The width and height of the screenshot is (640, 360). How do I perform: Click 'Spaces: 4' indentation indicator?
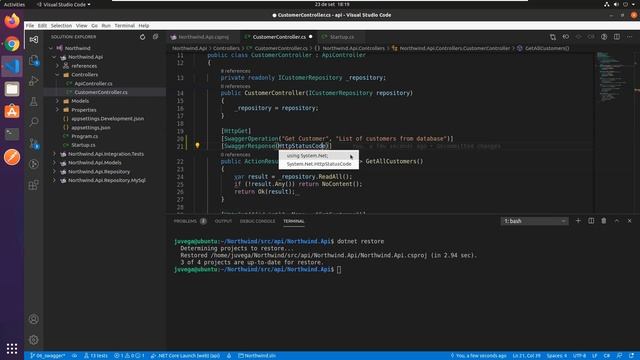[557, 356]
